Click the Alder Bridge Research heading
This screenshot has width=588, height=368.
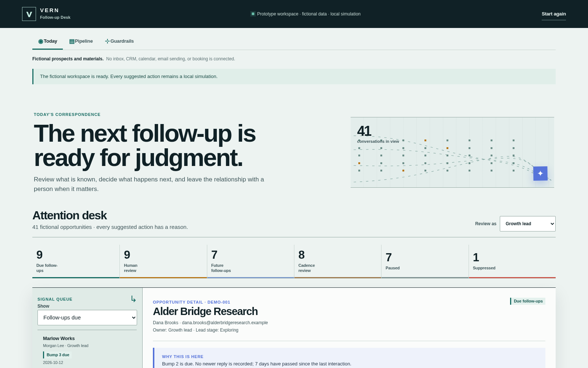coord(205,312)
